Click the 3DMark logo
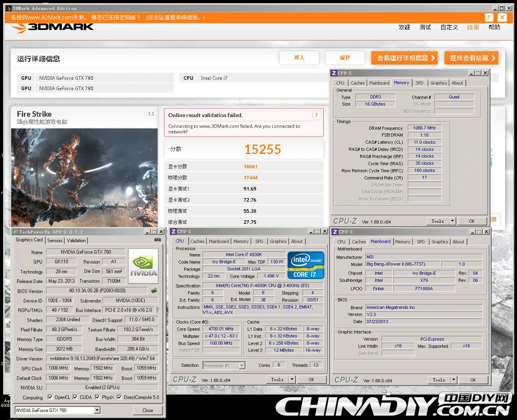Screen dimensions: 517x420 point(52,27)
